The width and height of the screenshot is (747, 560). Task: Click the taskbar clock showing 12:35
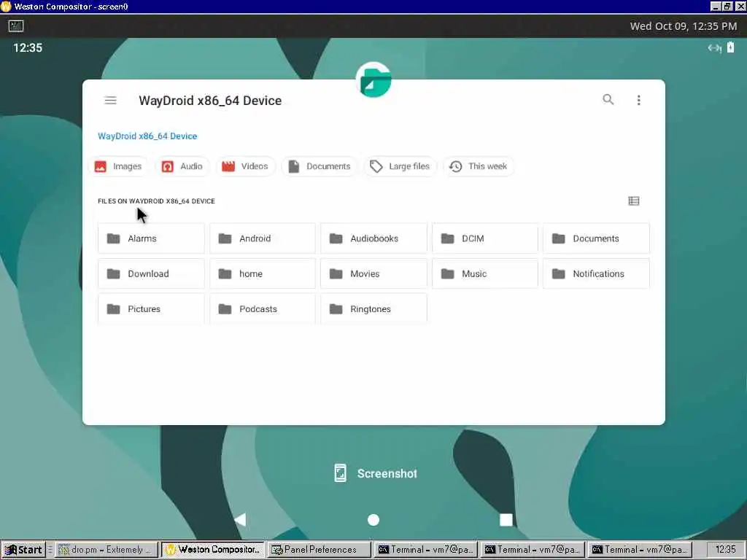coord(725,550)
